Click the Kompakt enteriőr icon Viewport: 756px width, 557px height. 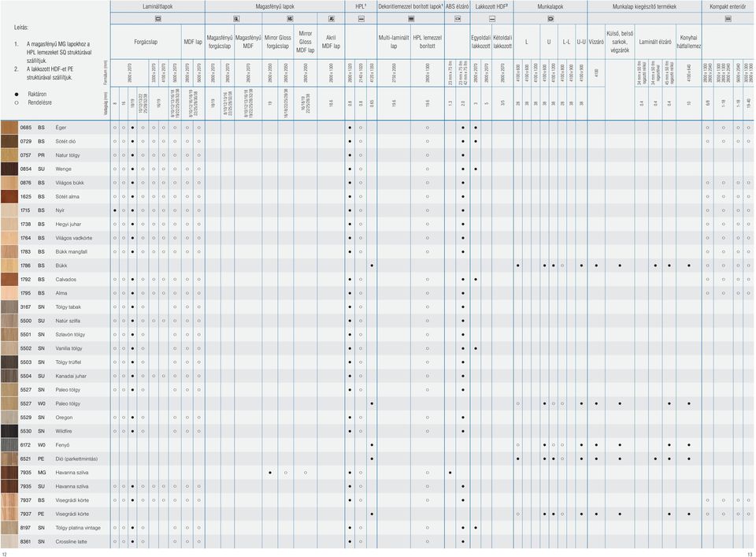click(728, 19)
